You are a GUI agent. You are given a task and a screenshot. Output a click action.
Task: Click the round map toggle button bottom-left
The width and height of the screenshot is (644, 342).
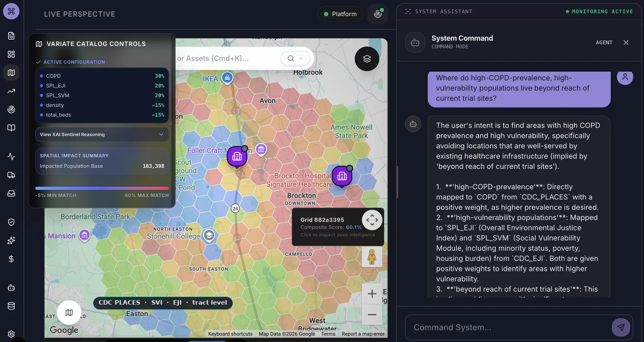pyautogui.click(x=69, y=313)
